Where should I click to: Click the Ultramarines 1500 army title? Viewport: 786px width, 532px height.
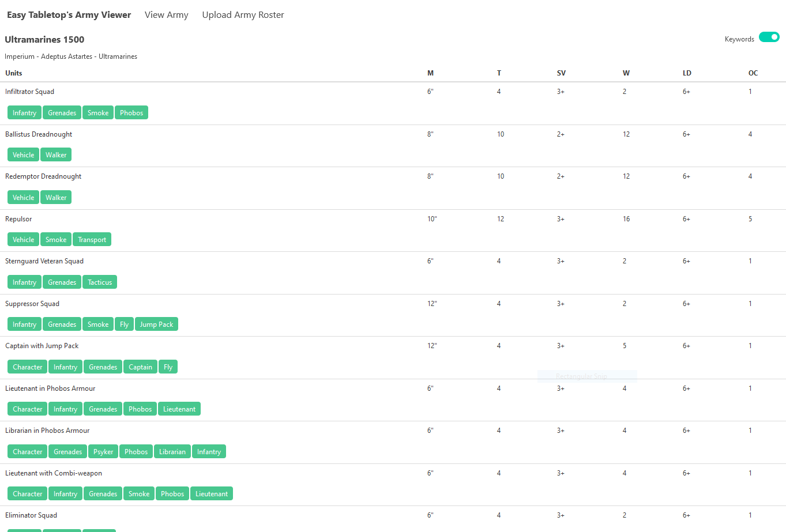click(x=44, y=40)
